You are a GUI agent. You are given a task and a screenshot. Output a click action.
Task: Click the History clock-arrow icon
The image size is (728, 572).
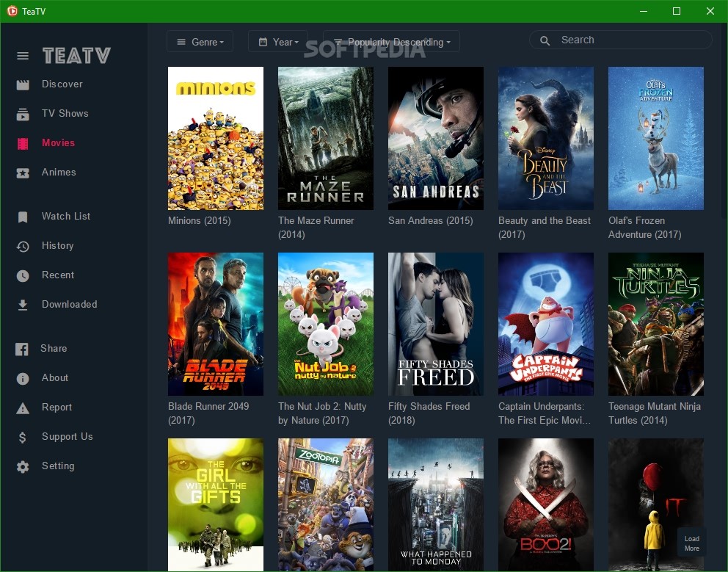coord(23,246)
